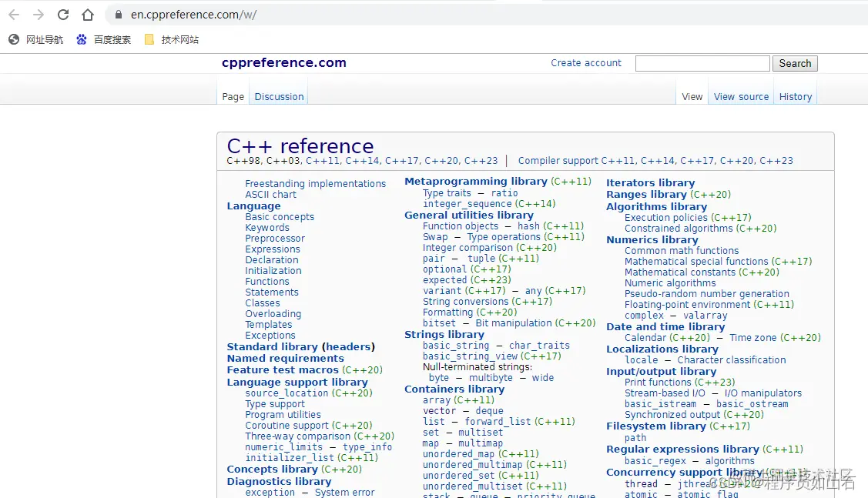
Task: Open the Compiler support link
Action: (558, 161)
